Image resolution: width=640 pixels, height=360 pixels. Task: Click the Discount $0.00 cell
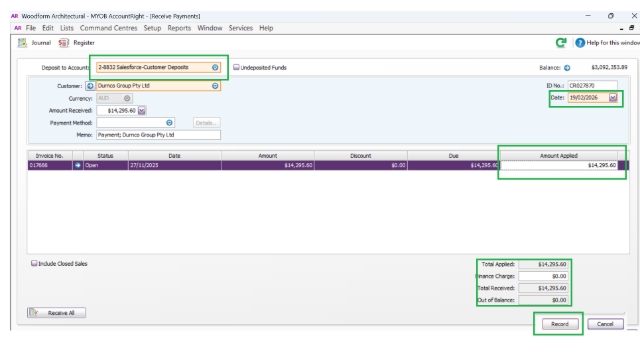pos(361,165)
